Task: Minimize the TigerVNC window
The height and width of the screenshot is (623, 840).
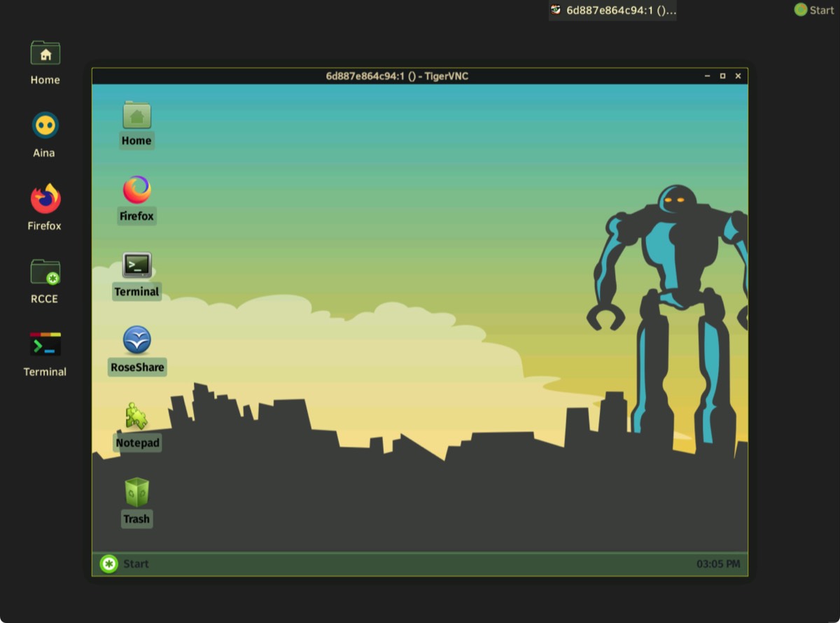Action: [708, 76]
